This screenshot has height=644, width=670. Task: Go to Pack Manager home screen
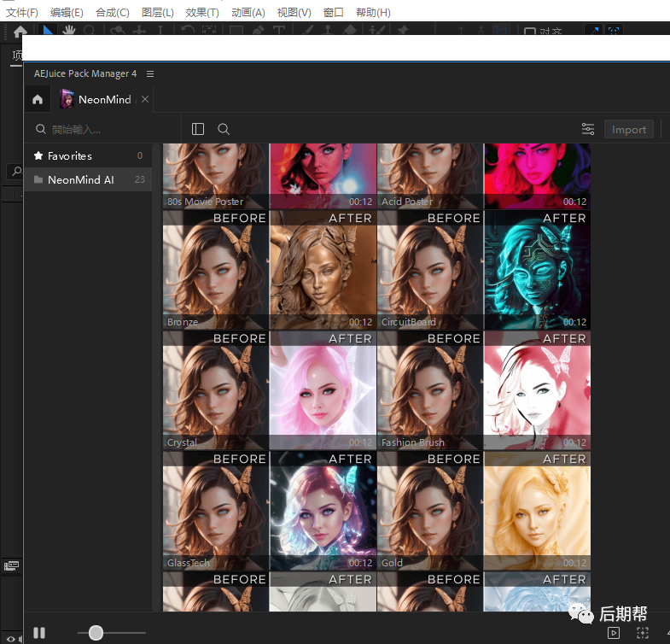click(x=38, y=100)
